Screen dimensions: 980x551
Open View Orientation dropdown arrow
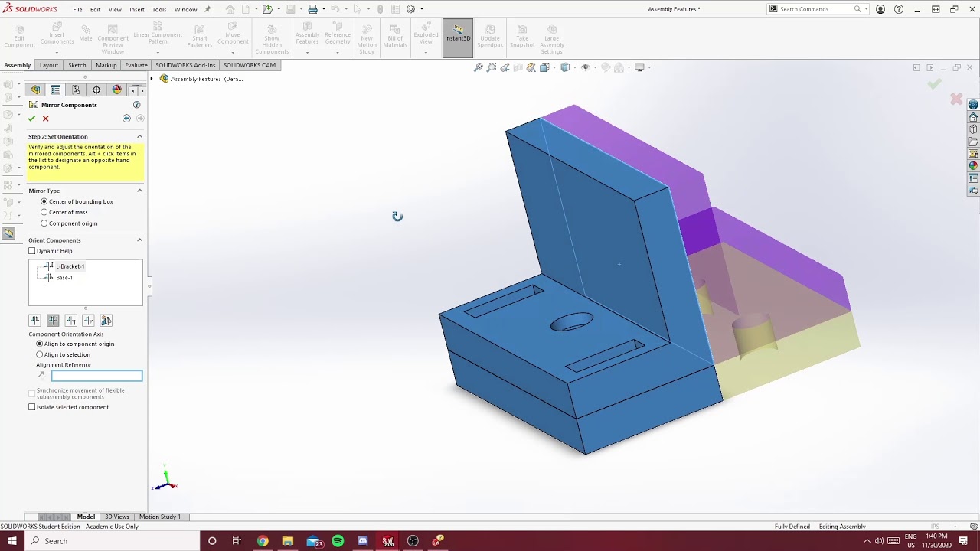[553, 67]
